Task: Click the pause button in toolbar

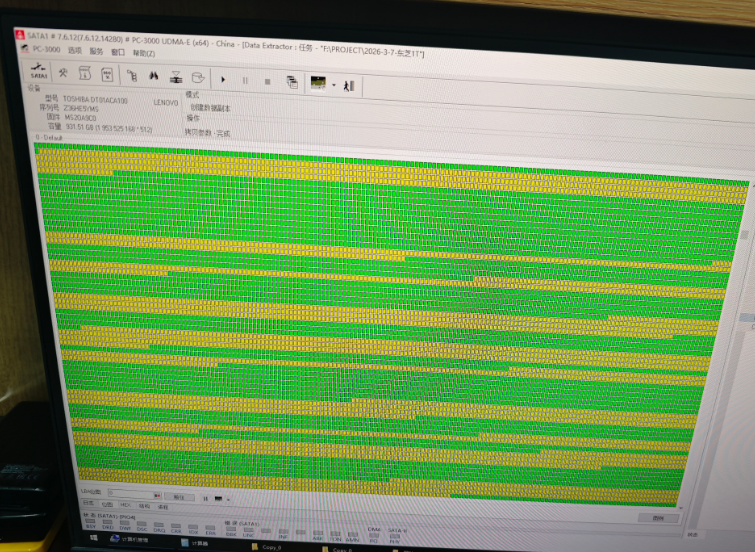Action: click(x=245, y=79)
